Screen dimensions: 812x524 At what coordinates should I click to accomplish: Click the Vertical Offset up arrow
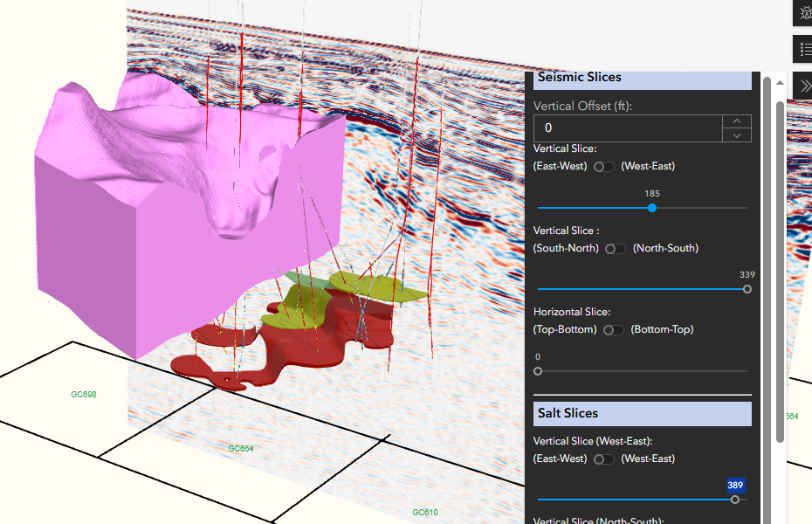coord(736,120)
